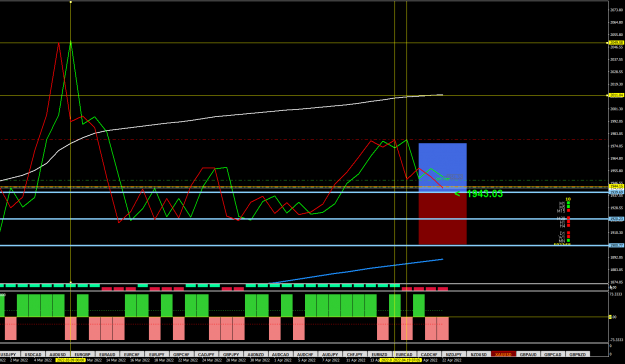Switch to the NZDJPY chart tab
The height and width of the screenshot is (364, 625).
[453, 354]
